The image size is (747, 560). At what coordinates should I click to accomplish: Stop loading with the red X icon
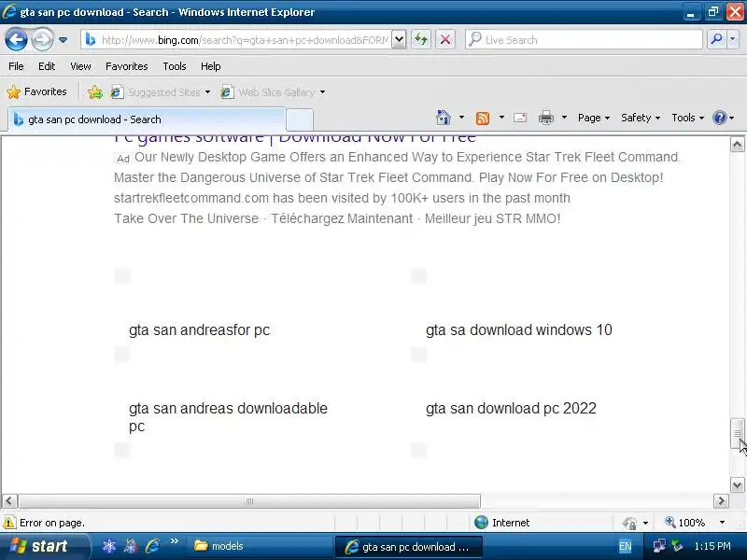pos(445,39)
